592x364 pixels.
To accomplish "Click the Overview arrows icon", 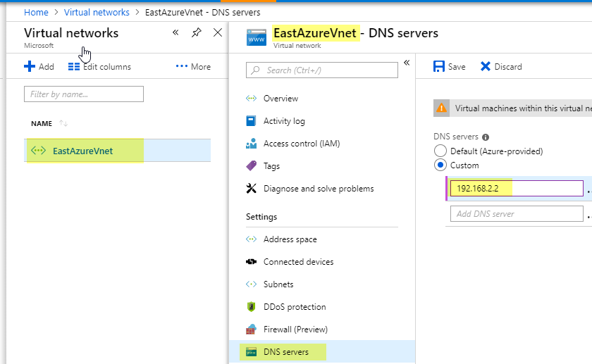I will [x=251, y=99].
